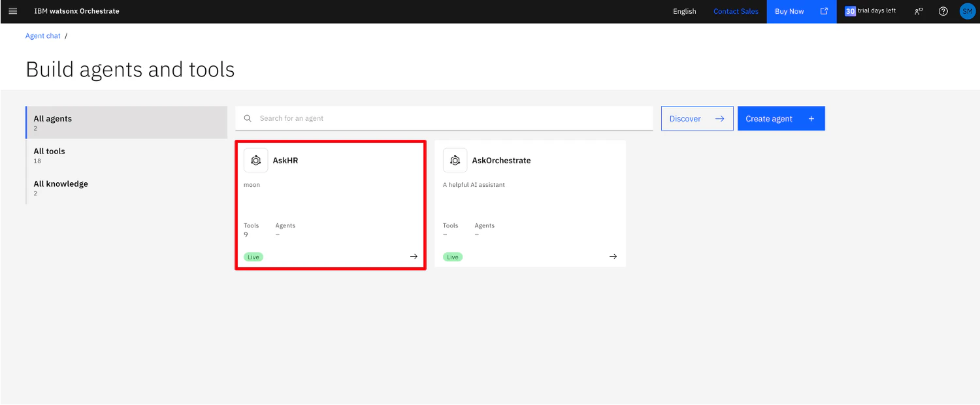
Task: Click the arrow on the AskOrchestrate card
Action: pyautogui.click(x=613, y=257)
